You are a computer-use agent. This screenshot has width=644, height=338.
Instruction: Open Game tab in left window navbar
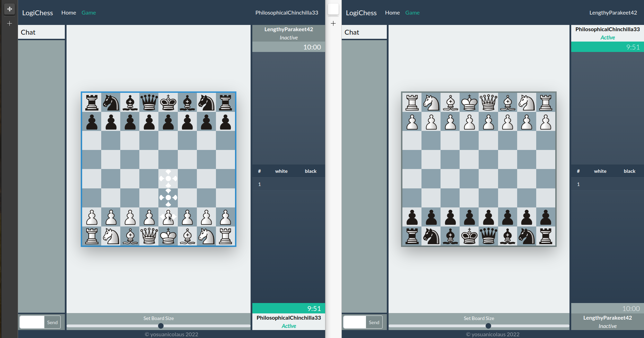pyautogui.click(x=89, y=12)
